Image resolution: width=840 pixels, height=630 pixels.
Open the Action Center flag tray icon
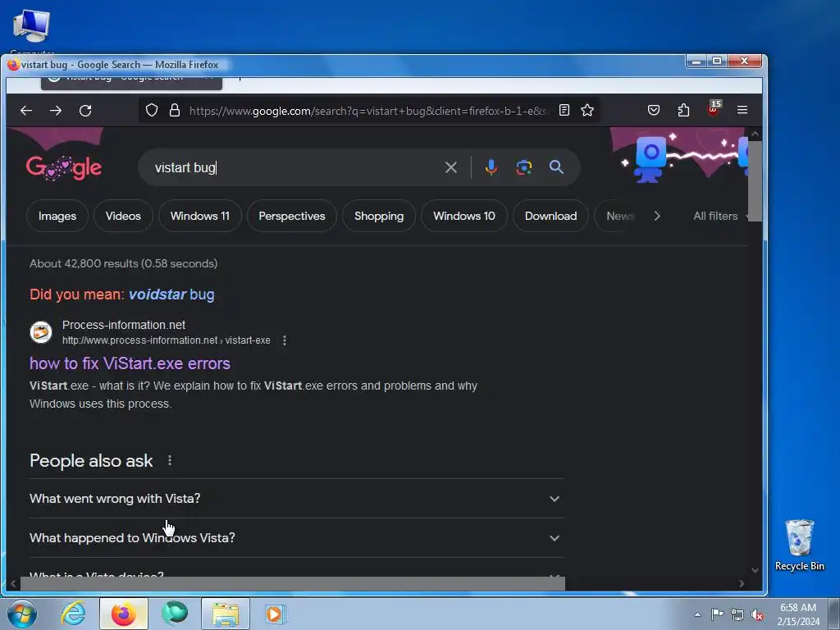tap(717, 614)
